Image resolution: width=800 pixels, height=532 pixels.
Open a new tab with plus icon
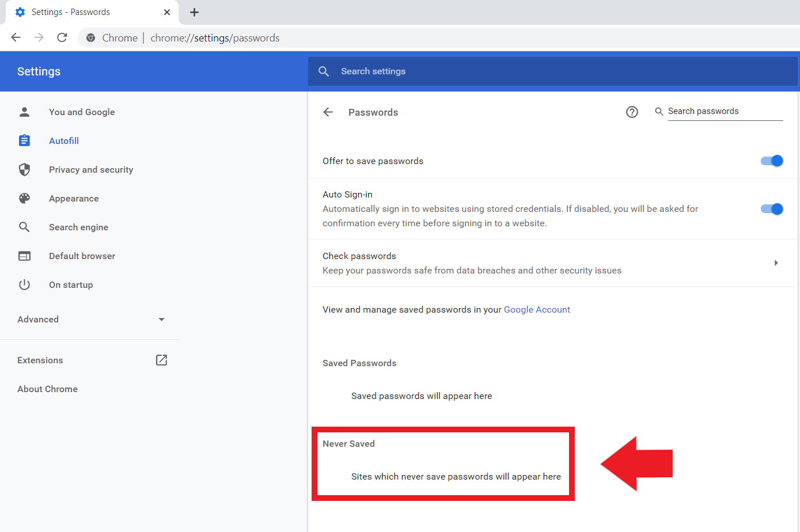click(x=195, y=12)
